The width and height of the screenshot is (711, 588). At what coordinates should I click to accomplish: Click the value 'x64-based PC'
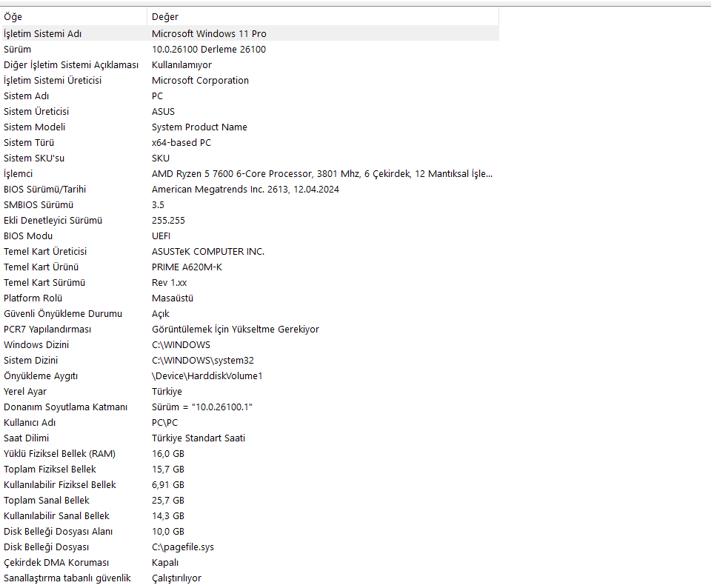[x=181, y=143]
